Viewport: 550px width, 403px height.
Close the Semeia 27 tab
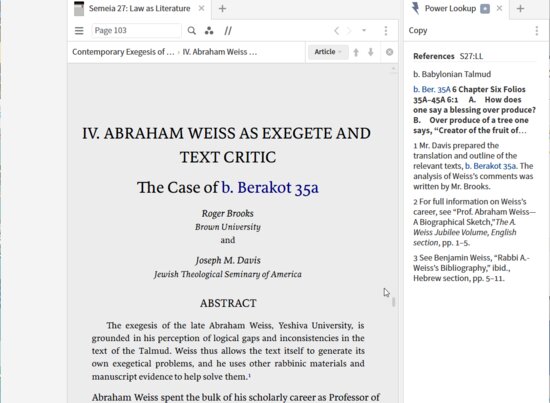pyautogui.click(x=201, y=8)
